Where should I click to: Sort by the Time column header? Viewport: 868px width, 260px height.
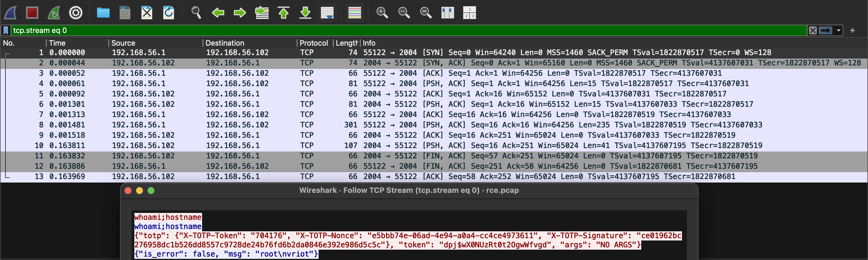(x=77, y=43)
